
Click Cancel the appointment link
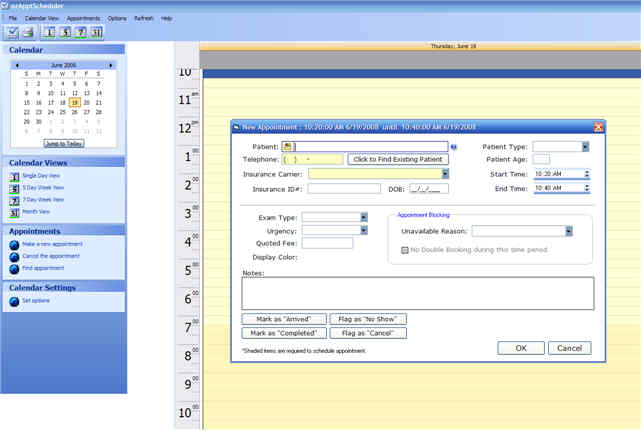(x=51, y=256)
